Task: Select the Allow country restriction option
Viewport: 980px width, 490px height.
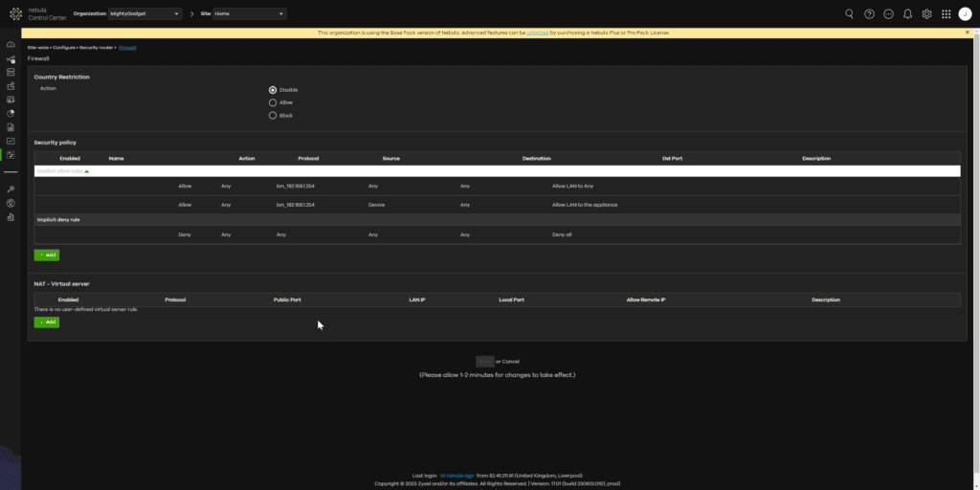Action: pyautogui.click(x=273, y=102)
